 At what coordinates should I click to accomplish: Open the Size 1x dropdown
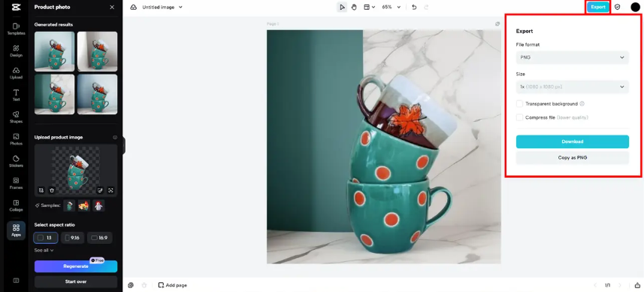click(572, 87)
